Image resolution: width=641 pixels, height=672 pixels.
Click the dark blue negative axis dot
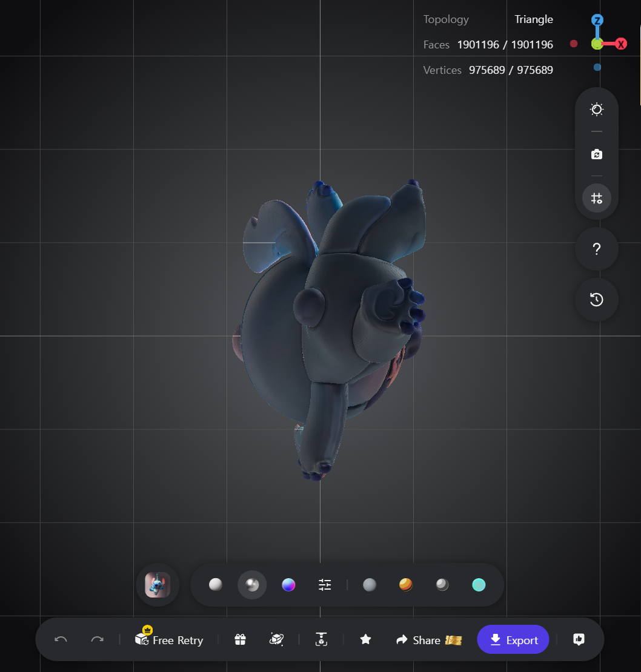(x=597, y=67)
